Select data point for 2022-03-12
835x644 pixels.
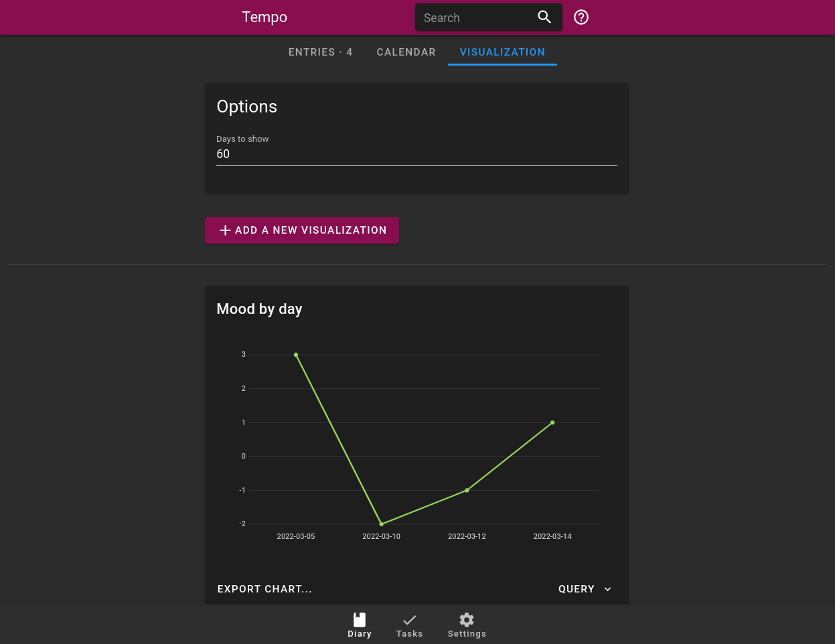pyautogui.click(x=467, y=490)
